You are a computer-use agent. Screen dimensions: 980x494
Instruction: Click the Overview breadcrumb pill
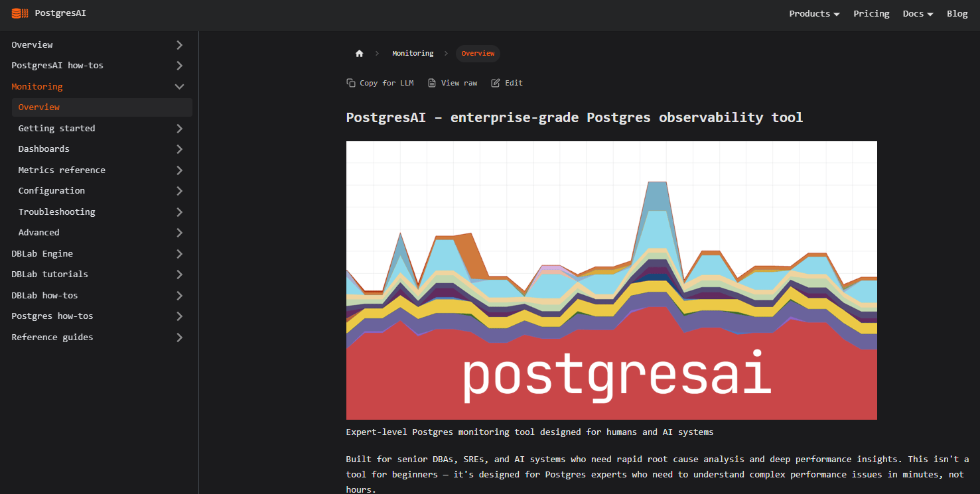coord(478,54)
